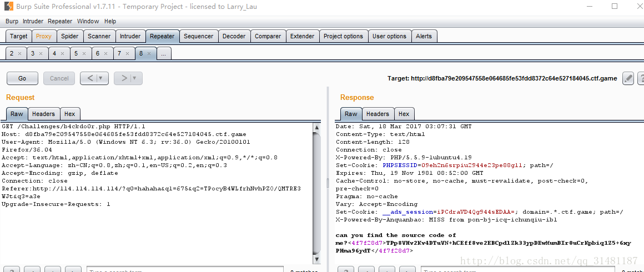This screenshot has height=272, width=644.
Task: Click the PHPSESSID cookie value in response
Action: click(471, 165)
